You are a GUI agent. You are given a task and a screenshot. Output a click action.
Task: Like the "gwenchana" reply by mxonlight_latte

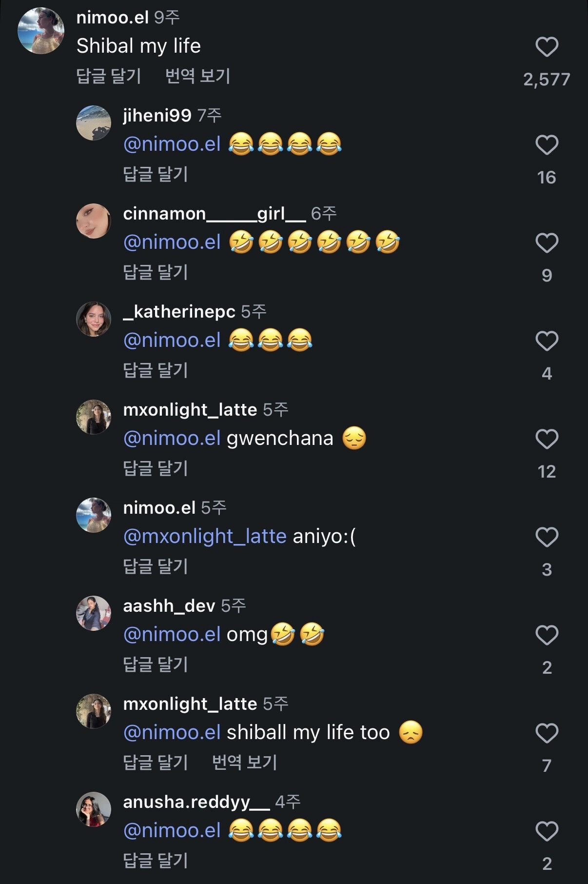click(547, 439)
